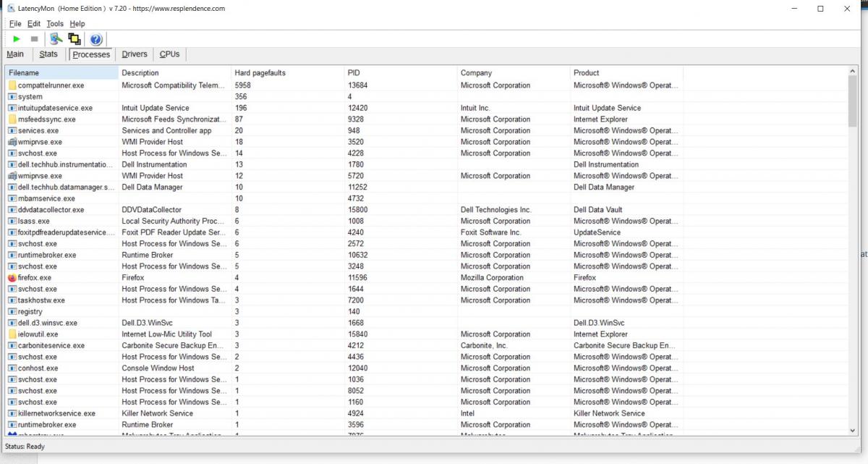Open the Edit menu
Screen dimensions: 868x464
(34, 24)
